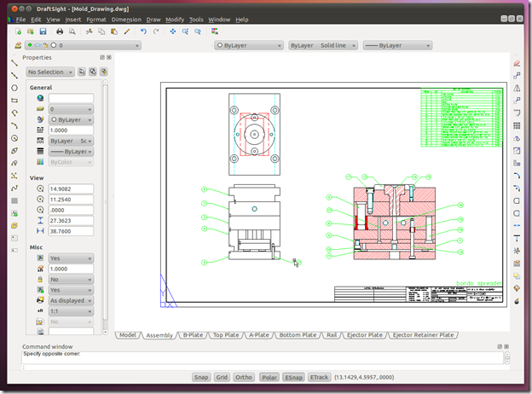The width and height of the screenshot is (532, 394).
Task: Toggle Snap in status bar
Action: 201,377
